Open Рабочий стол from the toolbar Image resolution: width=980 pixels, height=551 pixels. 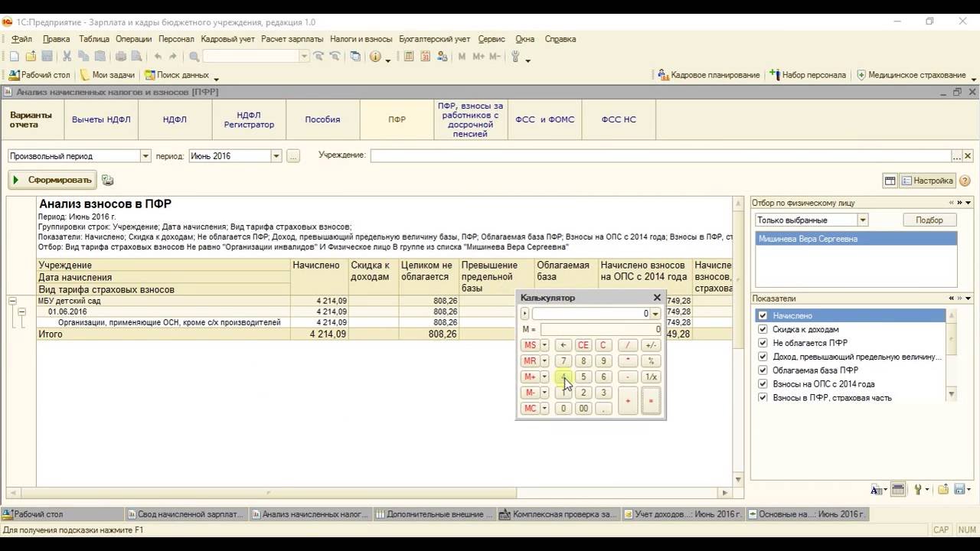(39, 75)
